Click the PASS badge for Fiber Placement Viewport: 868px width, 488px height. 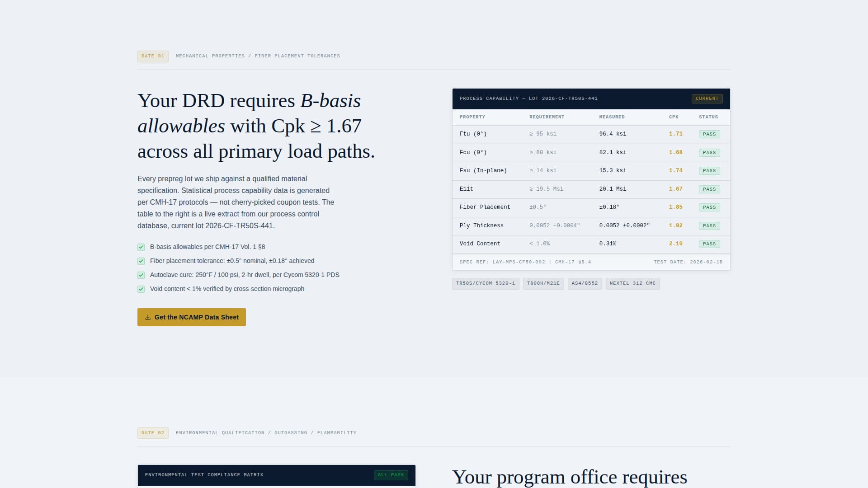[x=709, y=207]
